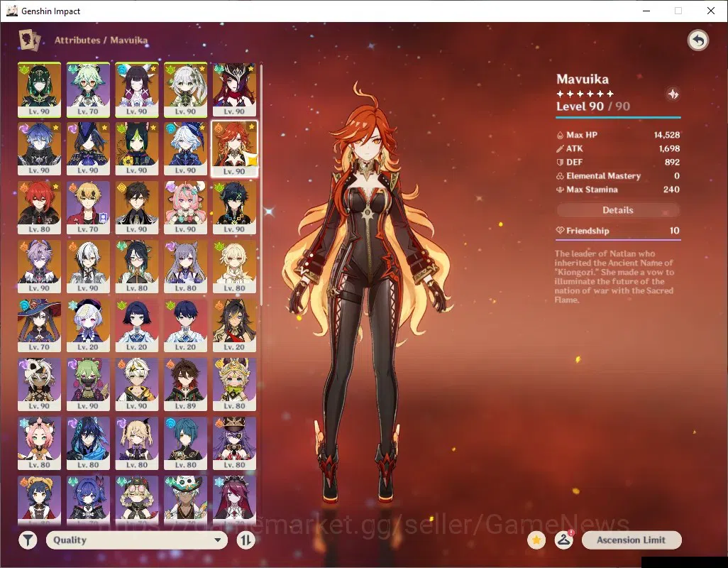Select Nahida's character card
This screenshot has height=568, width=728.
(186, 89)
